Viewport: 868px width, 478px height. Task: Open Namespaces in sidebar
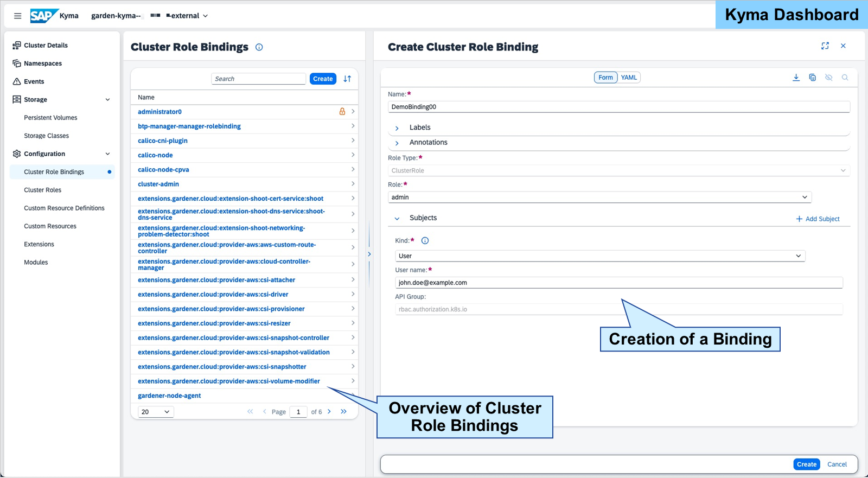click(x=43, y=63)
